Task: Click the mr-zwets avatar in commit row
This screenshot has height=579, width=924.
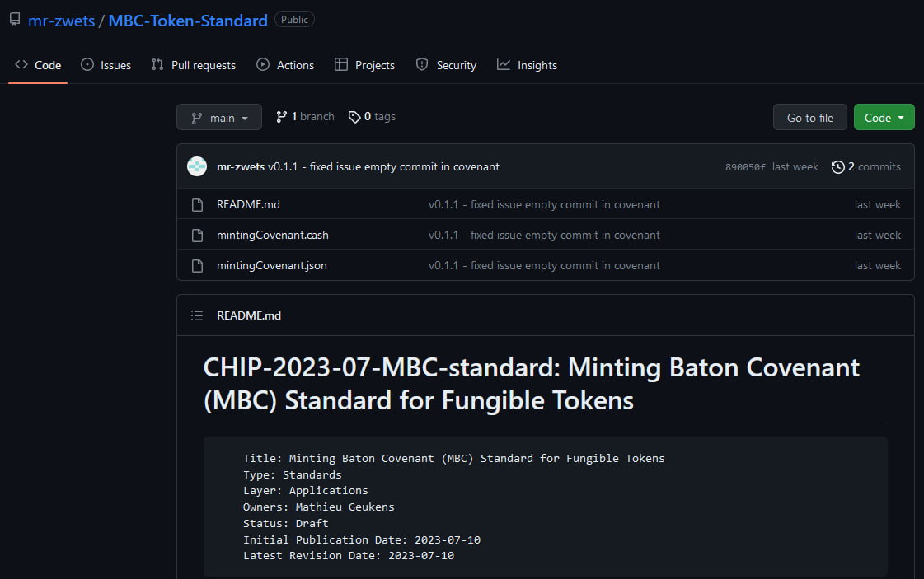Action: (x=197, y=166)
